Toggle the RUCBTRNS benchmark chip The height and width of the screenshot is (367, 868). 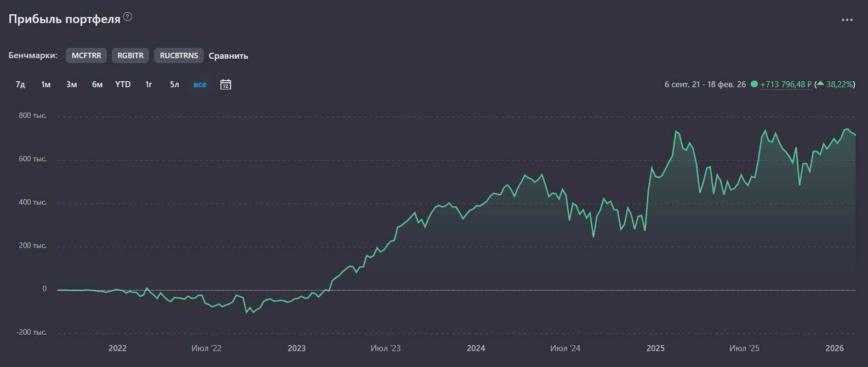[179, 55]
